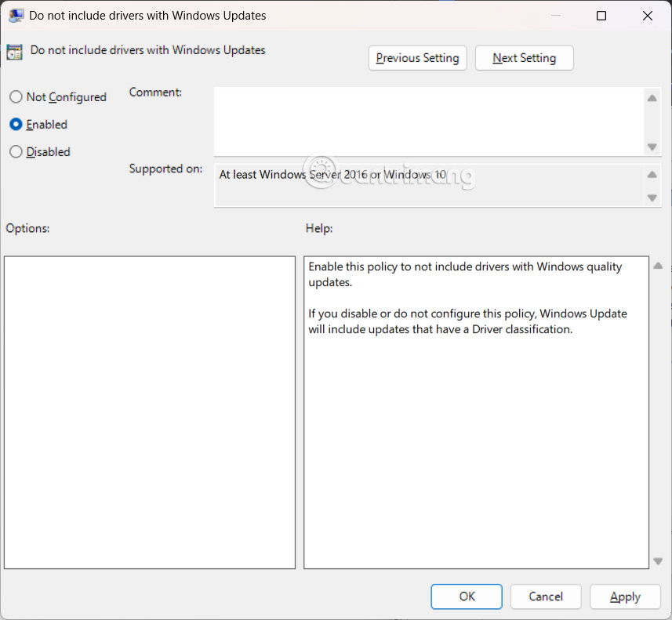The height and width of the screenshot is (620, 672).
Task: Select the Not Configured radio button
Action: pyautogui.click(x=16, y=96)
